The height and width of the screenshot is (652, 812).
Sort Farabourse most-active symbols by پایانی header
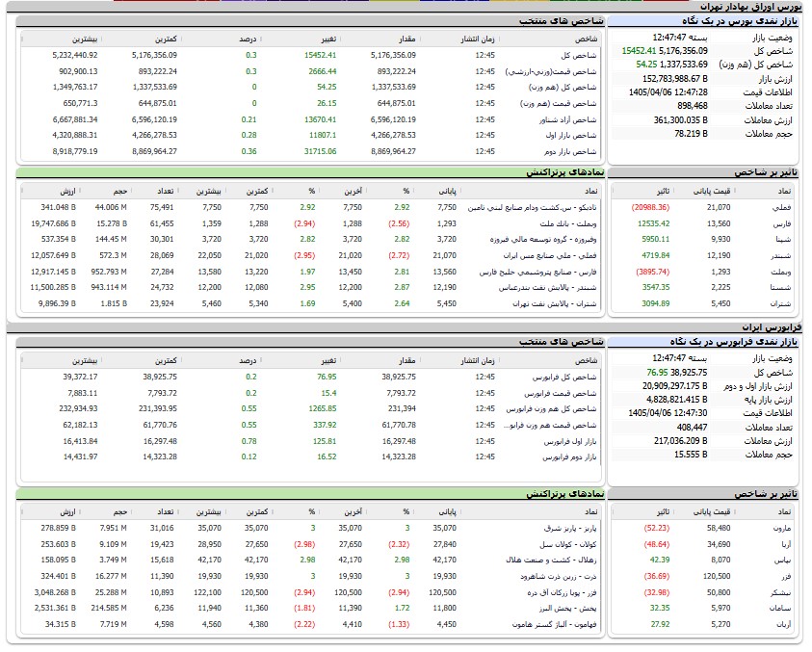tap(447, 512)
